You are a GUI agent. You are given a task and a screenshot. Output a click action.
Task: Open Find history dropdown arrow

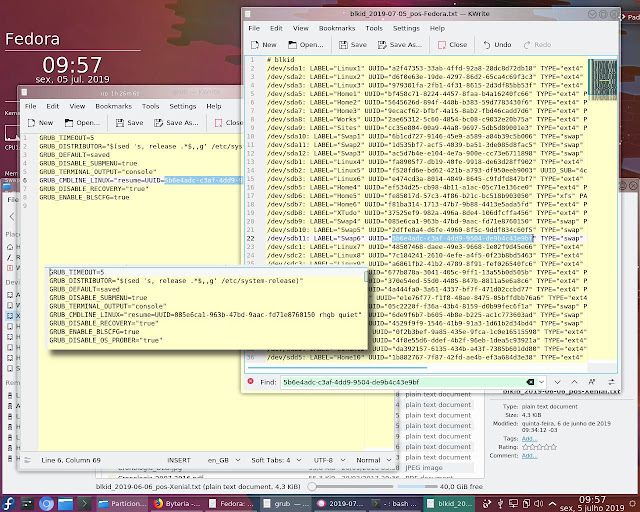point(541,382)
